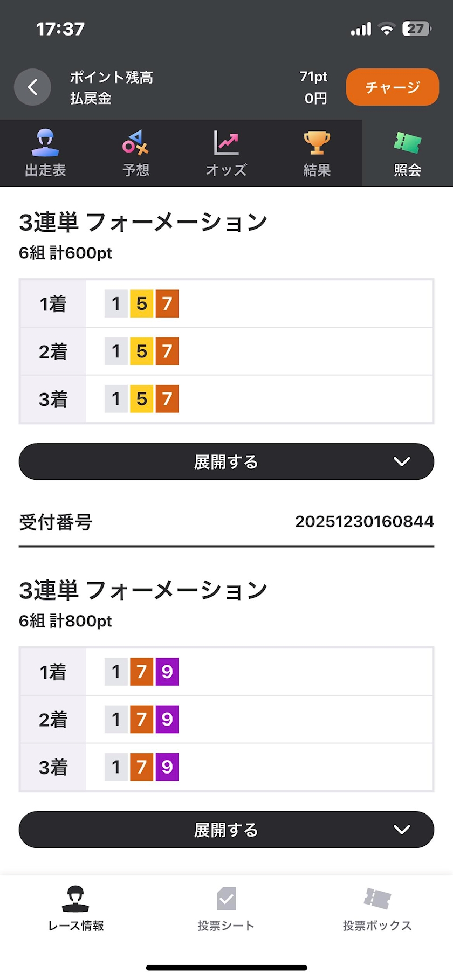Open the 結果 trophy results tab
This screenshot has height=980, width=453.
[x=317, y=154]
